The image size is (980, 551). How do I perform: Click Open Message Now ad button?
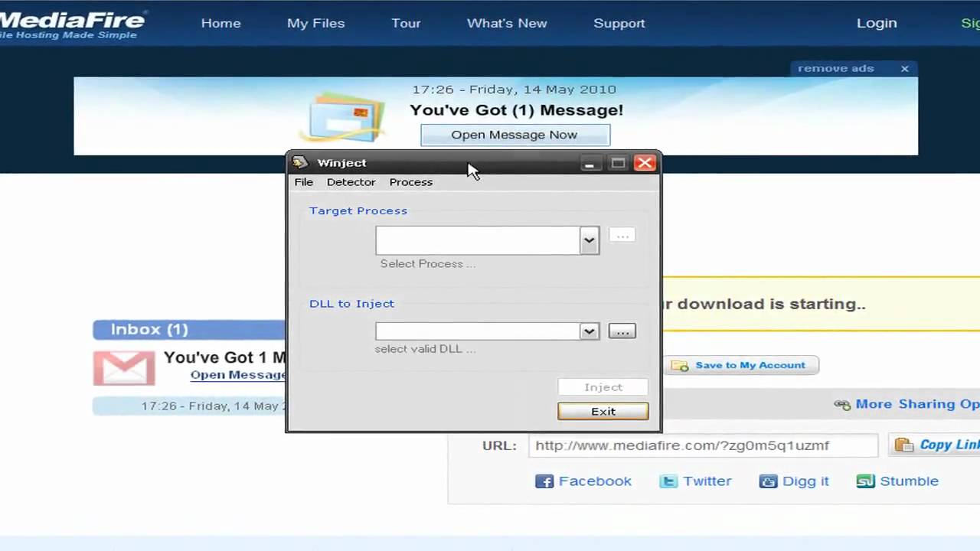[514, 135]
